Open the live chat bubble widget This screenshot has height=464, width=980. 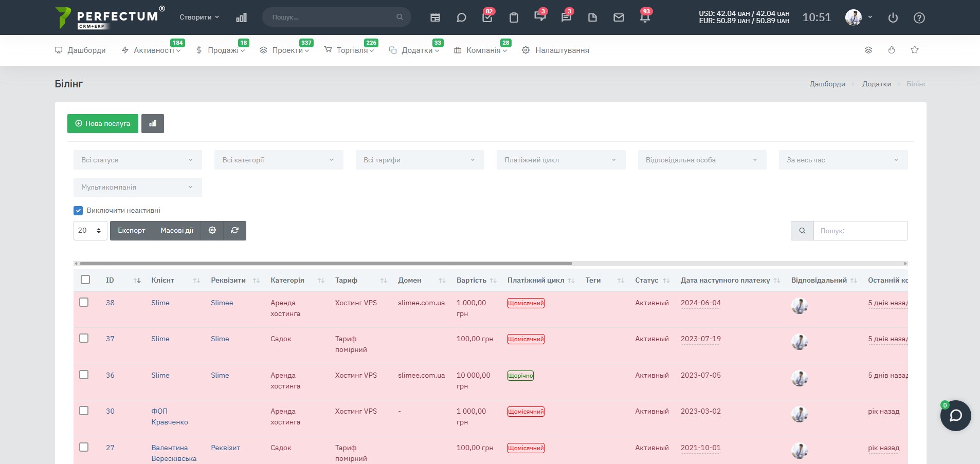click(955, 415)
